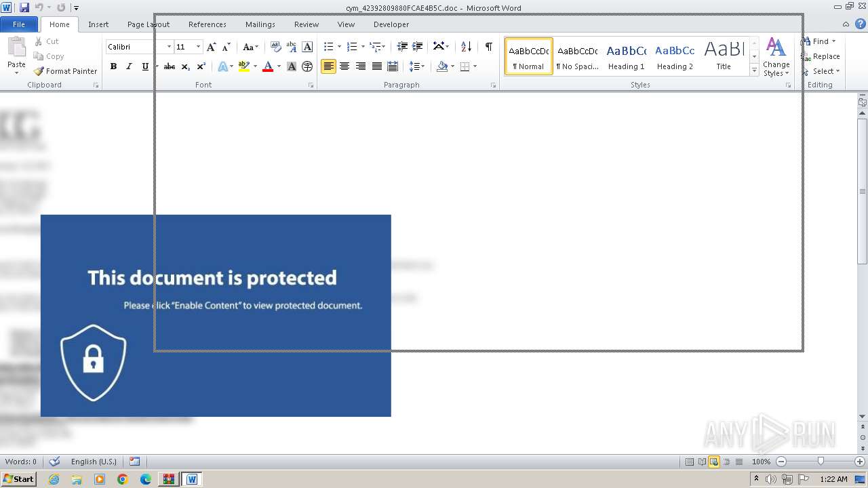Click Text Effects icon

223,66
